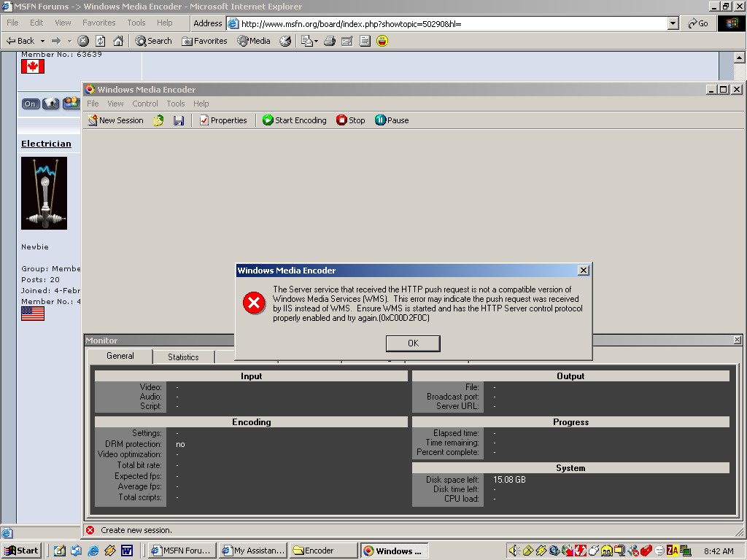Click the 15.08 GB disk space value
This screenshot has width=747, height=560.
509,480
